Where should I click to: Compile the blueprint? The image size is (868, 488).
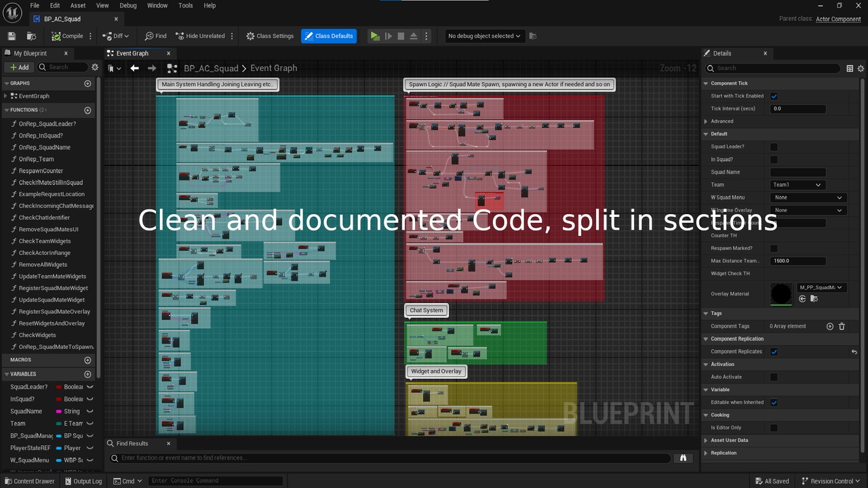(x=68, y=36)
